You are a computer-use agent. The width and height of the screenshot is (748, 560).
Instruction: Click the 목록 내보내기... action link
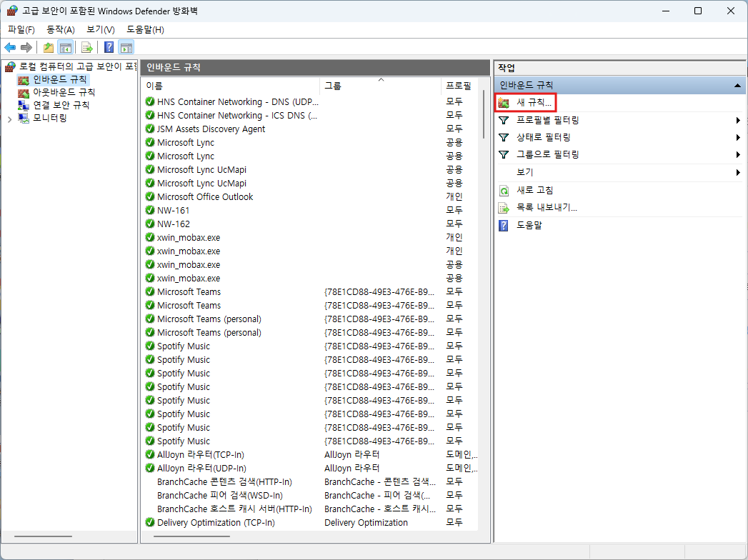(547, 207)
